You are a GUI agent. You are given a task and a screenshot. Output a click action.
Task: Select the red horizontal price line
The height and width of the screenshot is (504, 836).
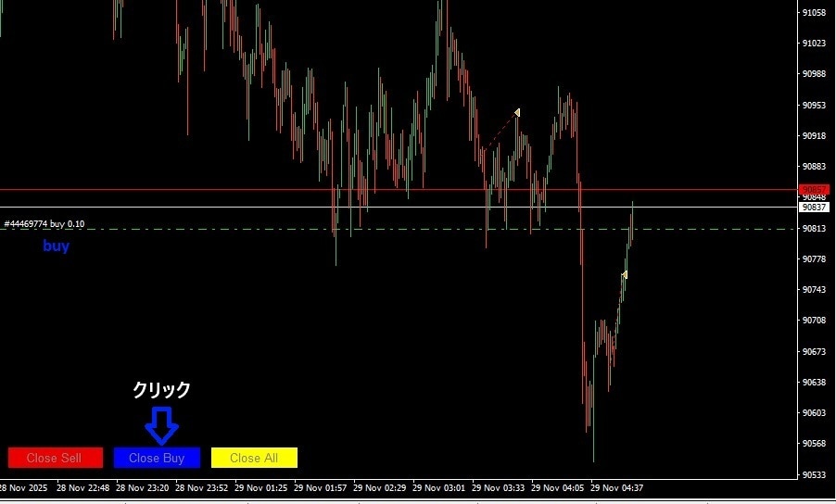(x=399, y=190)
